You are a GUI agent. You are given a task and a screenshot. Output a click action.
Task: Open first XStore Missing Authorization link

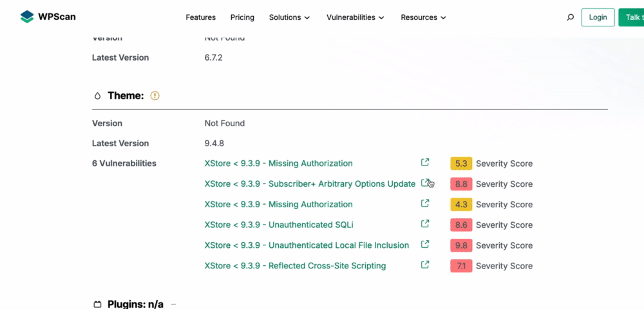coord(278,164)
